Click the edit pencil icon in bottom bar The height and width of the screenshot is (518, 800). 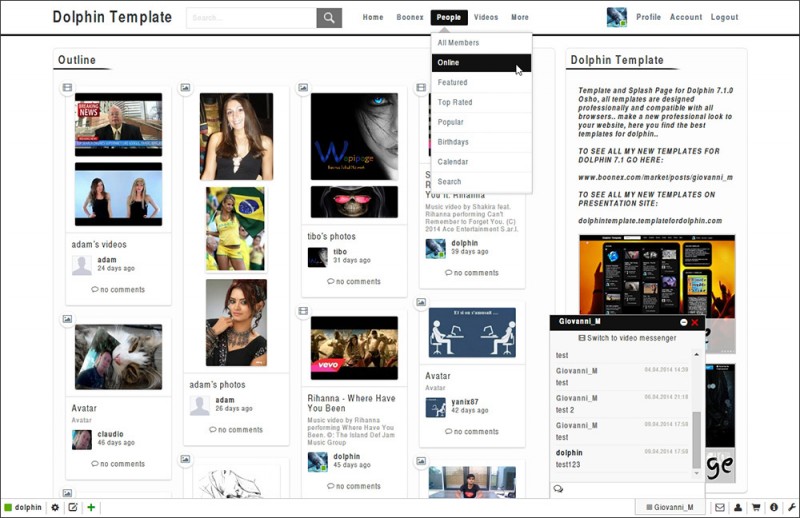point(73,507)
